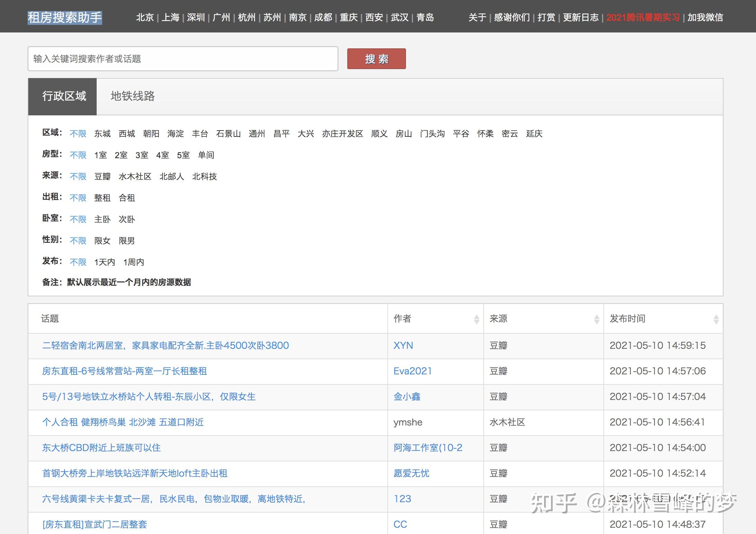Image resolution: width=756 pixels, height=534 pixels.
Task: Click the red 搜索 button
Action: pyautogui.click(x=376, y=59)
